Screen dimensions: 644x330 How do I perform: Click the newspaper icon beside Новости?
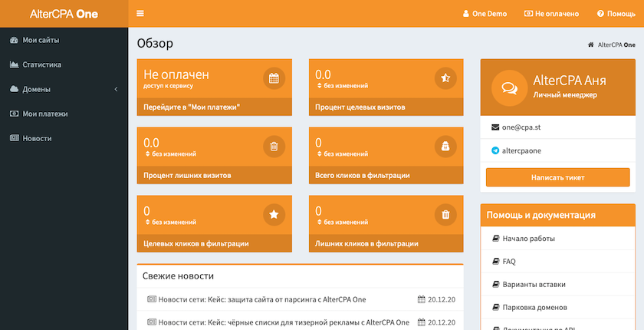(15, 138)
